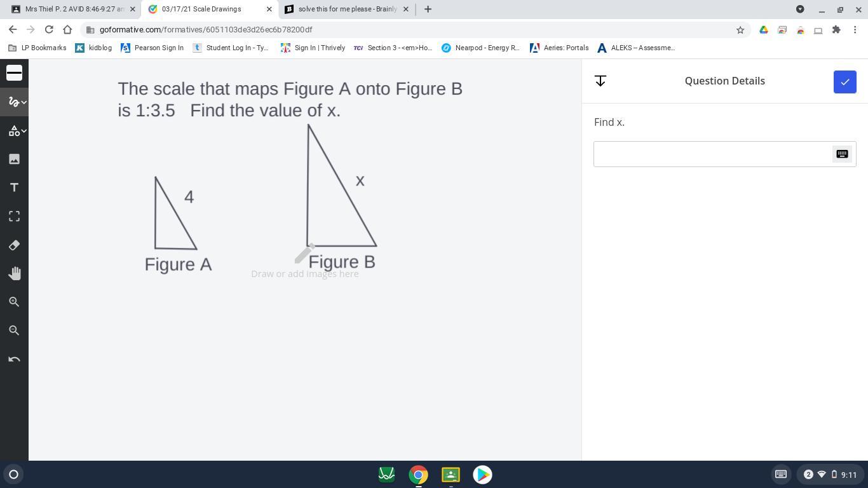868x488 pixels.
Task: Go back to previous page
Action: click(13, 30)
